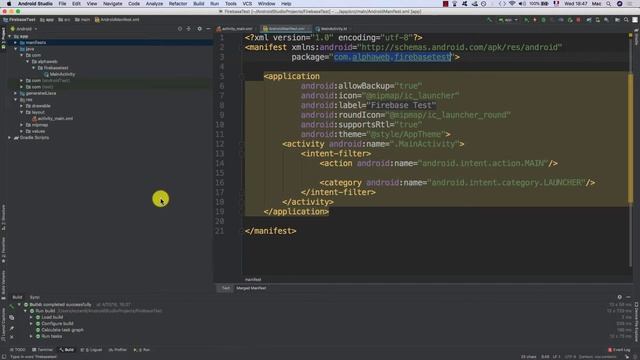Click the close X icon in Build panel sidebar
This screenshot has width=640, height=360.
click(x=11, y=337)
